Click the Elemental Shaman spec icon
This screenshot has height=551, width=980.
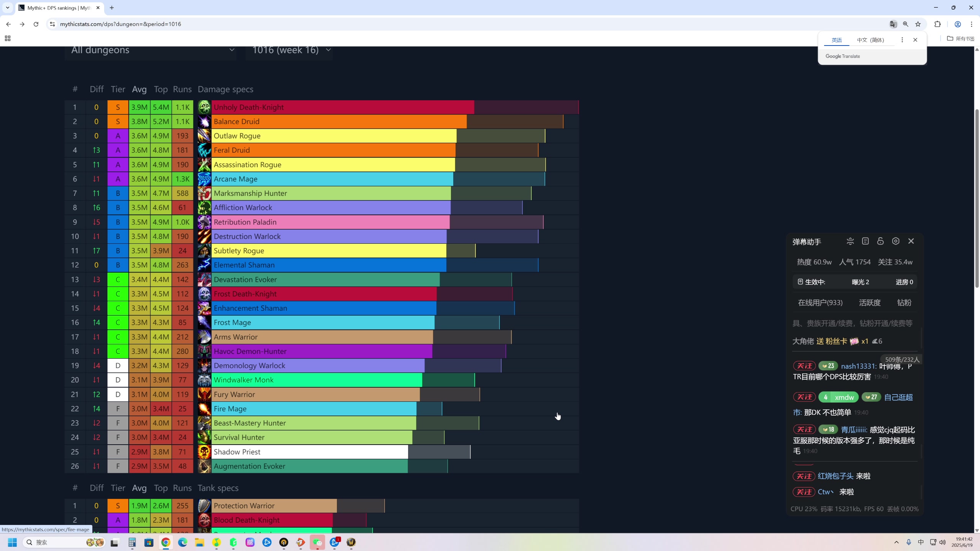(x=204, y=265)
